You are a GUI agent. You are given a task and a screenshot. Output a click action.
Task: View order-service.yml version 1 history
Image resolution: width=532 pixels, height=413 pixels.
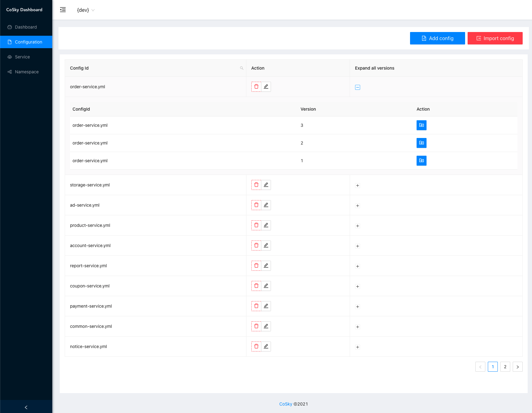coord(422,161)
